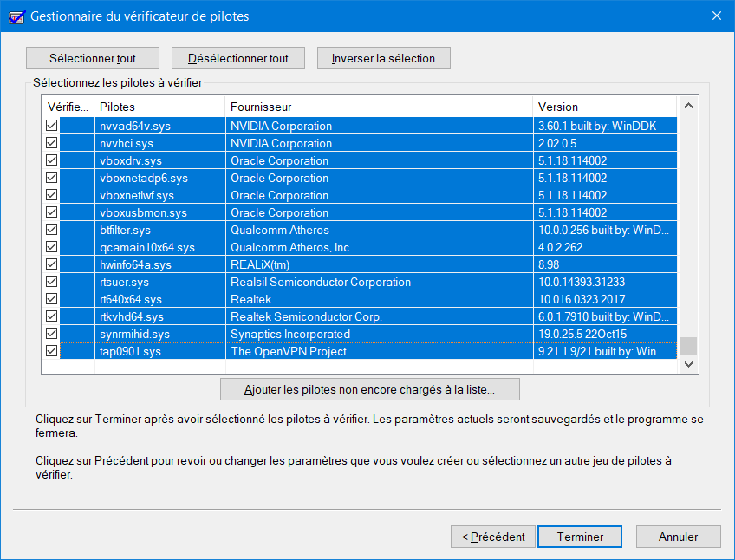
Task: Click the REALiX(tm) supplier cell
Action: point(380,264)
